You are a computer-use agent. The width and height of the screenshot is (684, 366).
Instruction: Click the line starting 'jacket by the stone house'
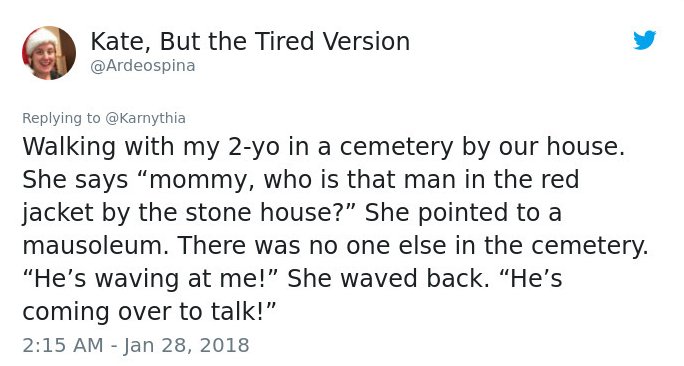(291, 213)
